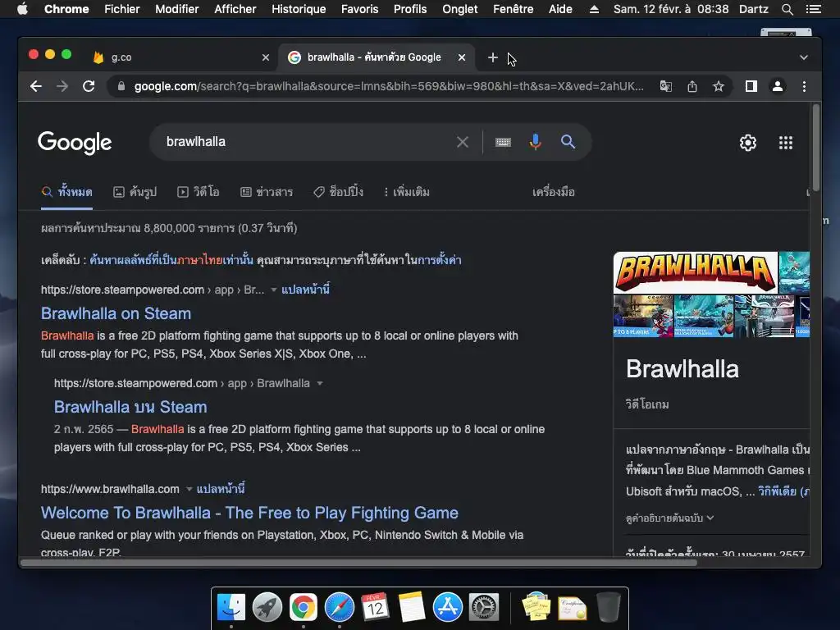Select the ทั้งหมด (All) results tab
The height and width of the screenshot is (630, 840).
[x=67, y=192]
